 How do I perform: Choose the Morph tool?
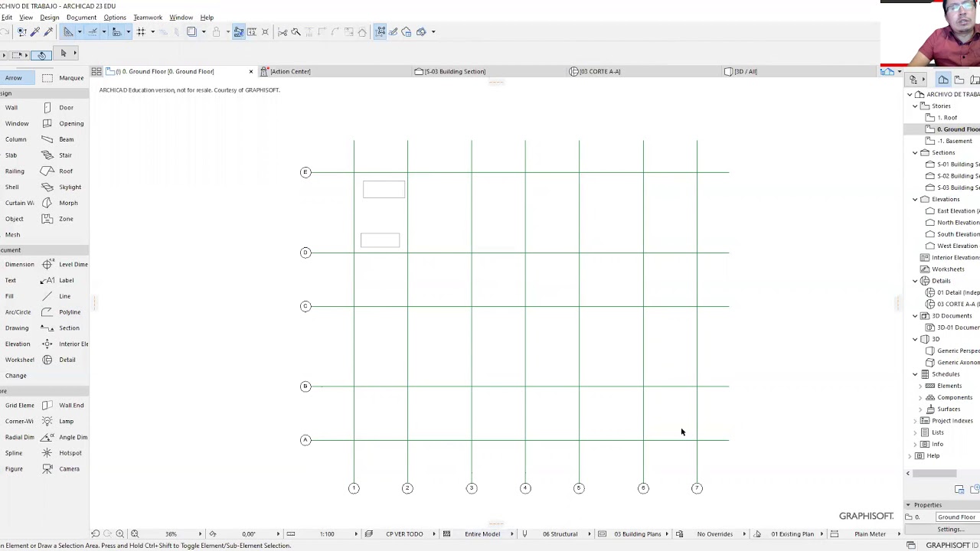click(60, 203)
